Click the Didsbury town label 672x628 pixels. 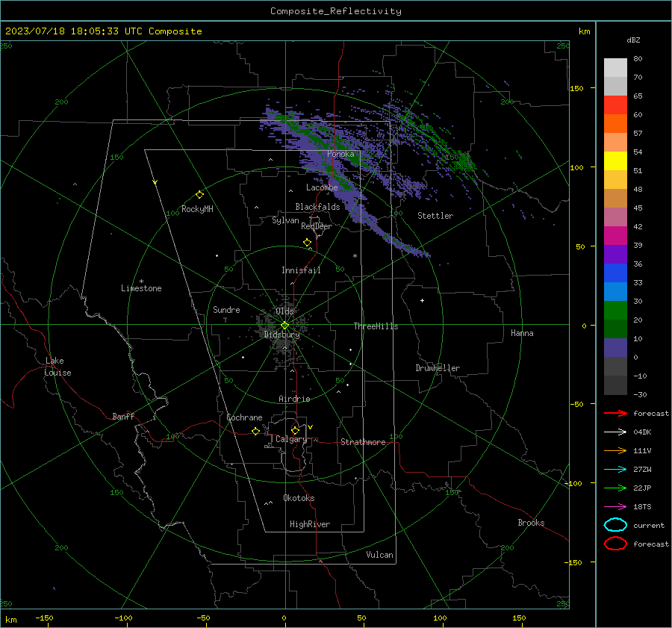(281, 335)
